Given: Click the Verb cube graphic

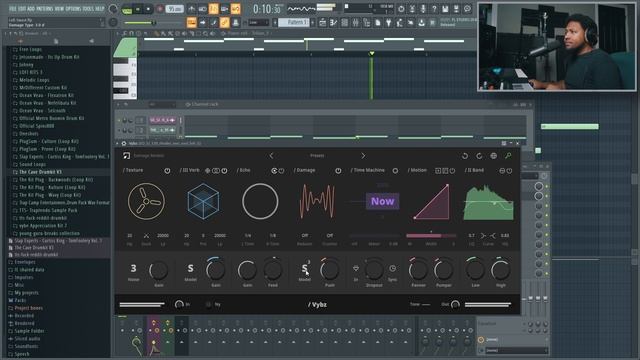Looking at the screenshot, I should pos(203,201).
